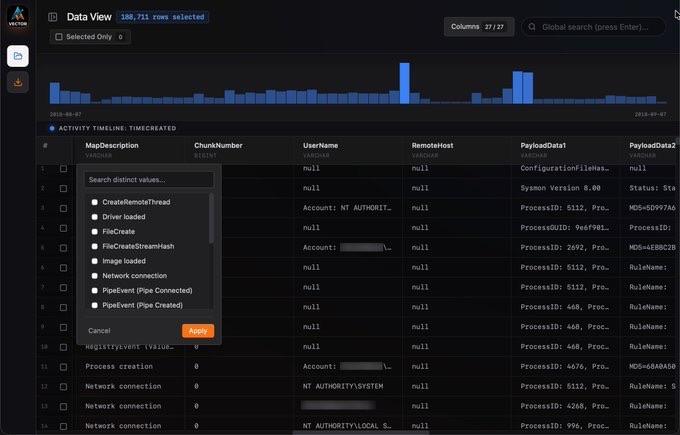Screen dimensions: 680x435
Task: Tick the FileCreateStreamHash filter value
Action: coord(95,246)
